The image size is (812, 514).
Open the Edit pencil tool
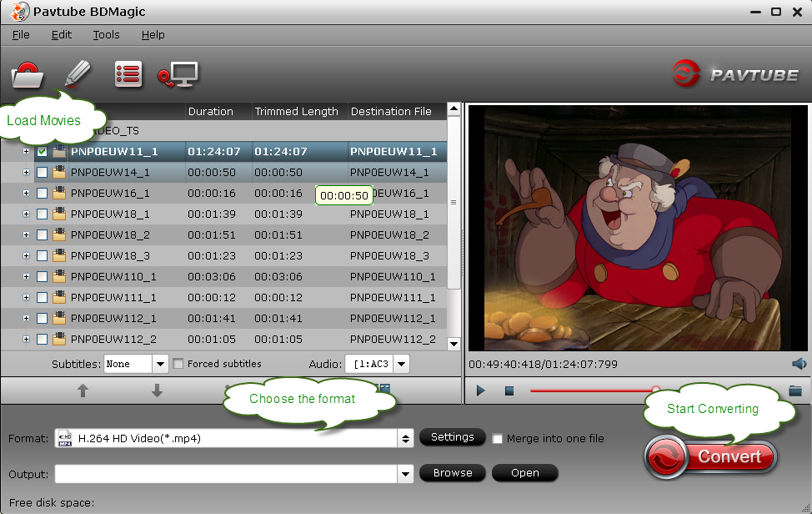[x=78, y=73]
